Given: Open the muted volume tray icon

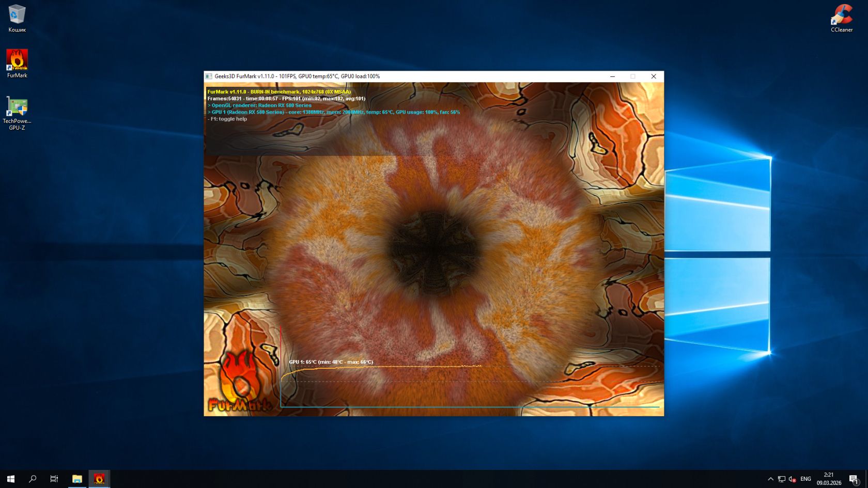Looking at the screenshot, I should [x=792, y=479].
